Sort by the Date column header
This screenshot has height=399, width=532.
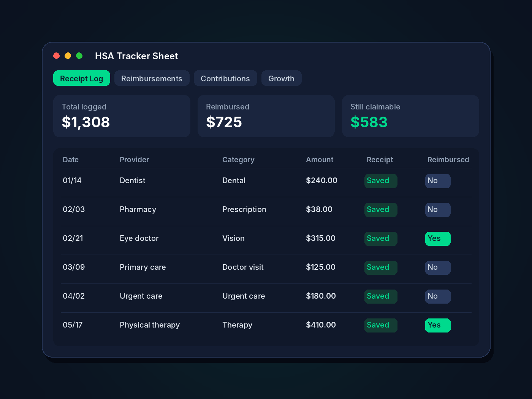pos(71,160)
